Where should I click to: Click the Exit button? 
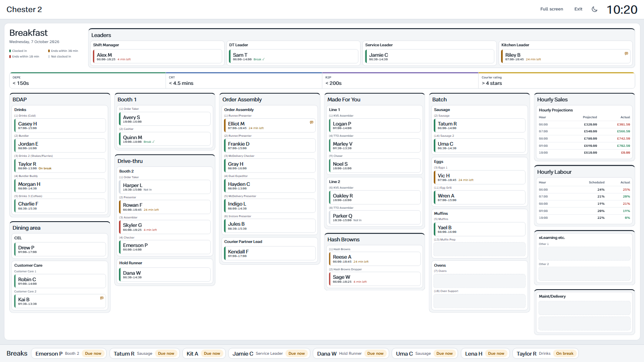[x=578, y=9]
